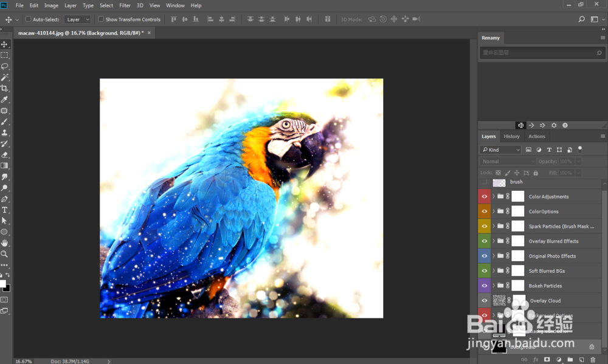Click the type layer filter icon
Image resolution: width=608 pixels, height=364 pixels.
click(x=549, y=149)
